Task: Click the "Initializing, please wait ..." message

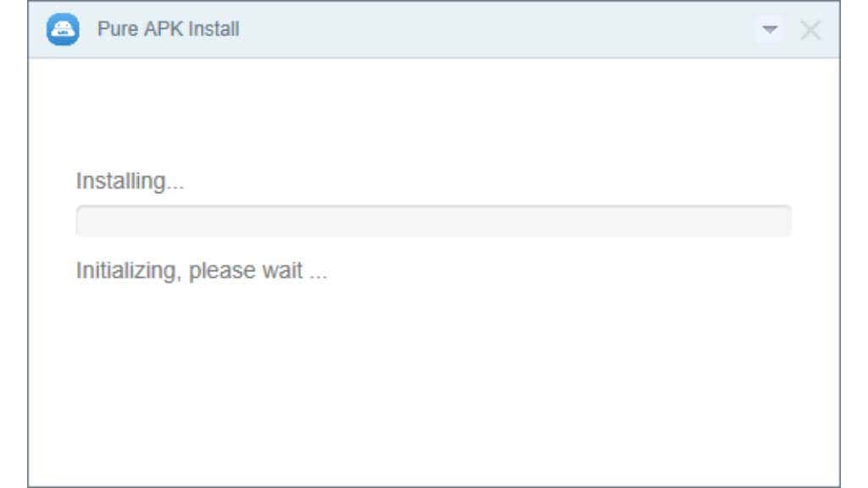Action: tap(202, 271)
